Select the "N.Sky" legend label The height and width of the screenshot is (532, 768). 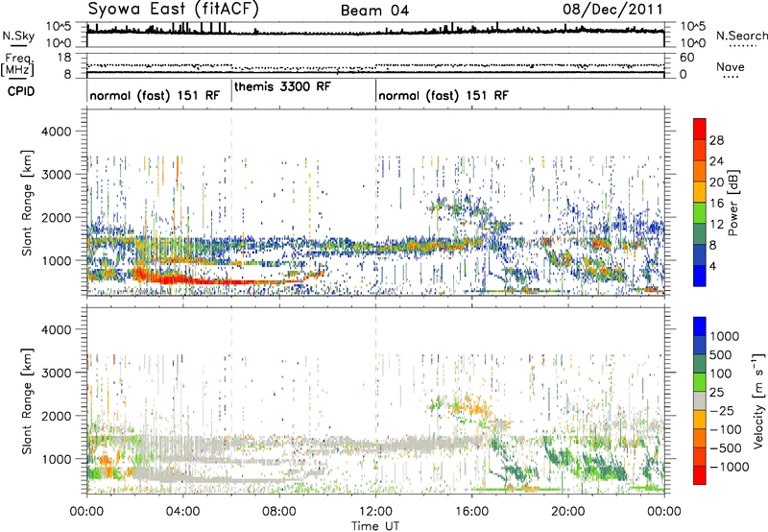(x=18, y=36)
